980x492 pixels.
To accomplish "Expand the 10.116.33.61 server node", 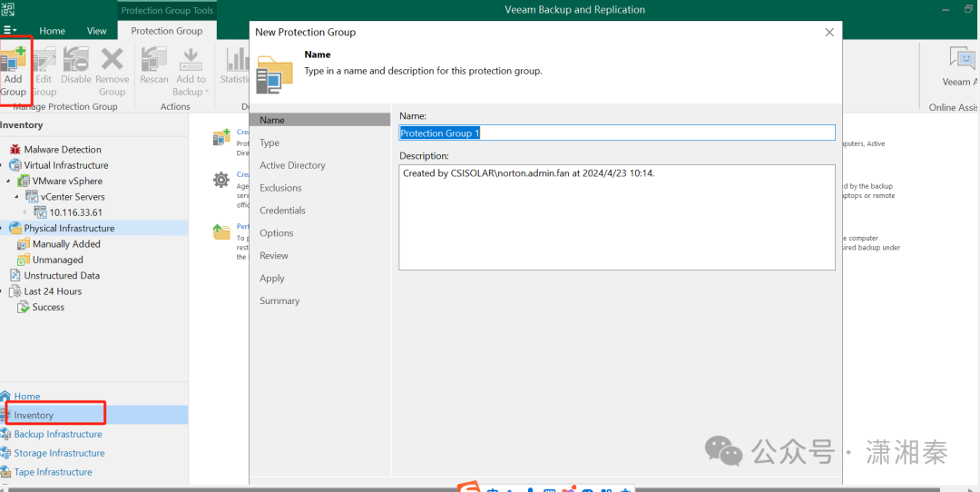I will tap(25, 212).
